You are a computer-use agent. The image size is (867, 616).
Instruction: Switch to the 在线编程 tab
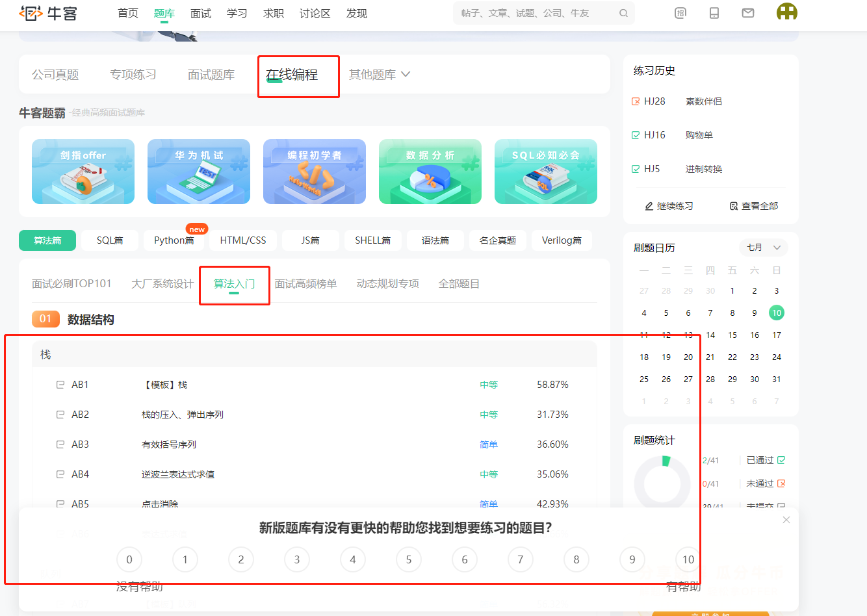292,75
